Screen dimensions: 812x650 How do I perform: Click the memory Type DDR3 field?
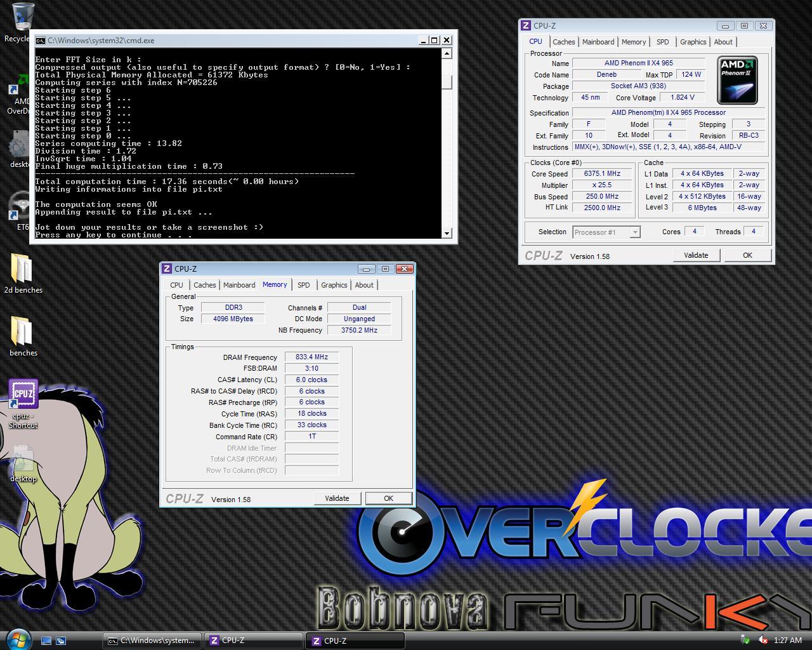233,307
